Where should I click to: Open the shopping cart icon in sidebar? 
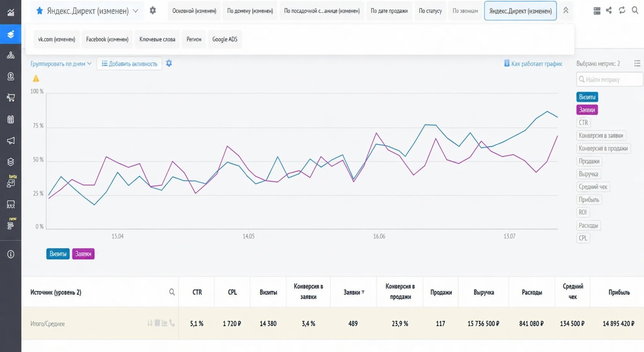click(x=10, y=98)
